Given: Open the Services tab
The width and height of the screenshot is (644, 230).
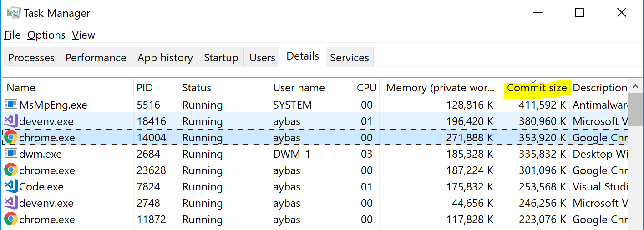Looking at the screenshot, I should tap(349, 58).
